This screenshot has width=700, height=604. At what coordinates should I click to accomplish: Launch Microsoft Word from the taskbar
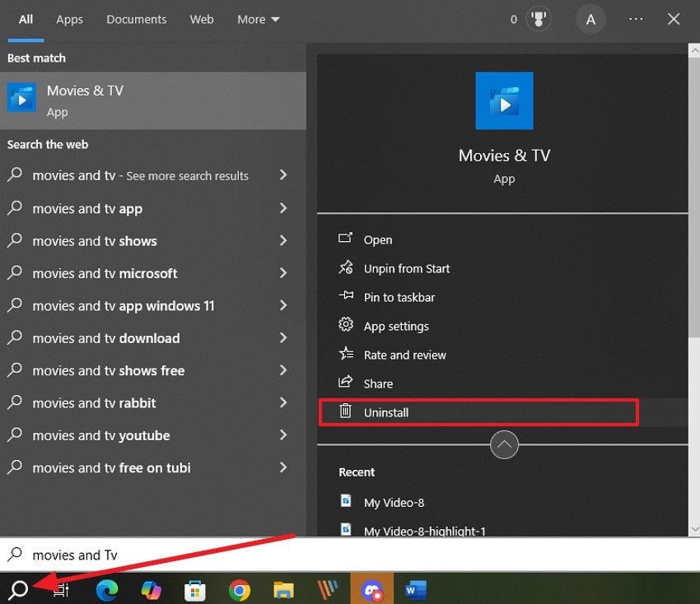[x=416, y=590]
